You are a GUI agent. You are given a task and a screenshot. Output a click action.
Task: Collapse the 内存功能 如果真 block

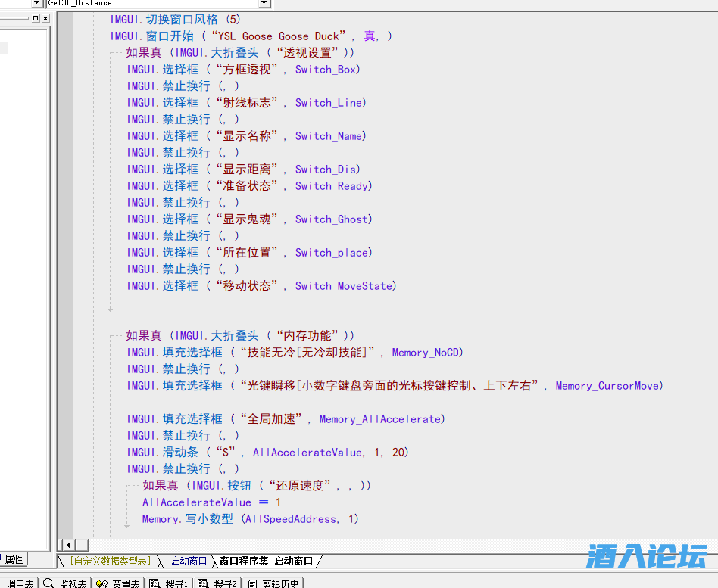[x=111, y=335]
